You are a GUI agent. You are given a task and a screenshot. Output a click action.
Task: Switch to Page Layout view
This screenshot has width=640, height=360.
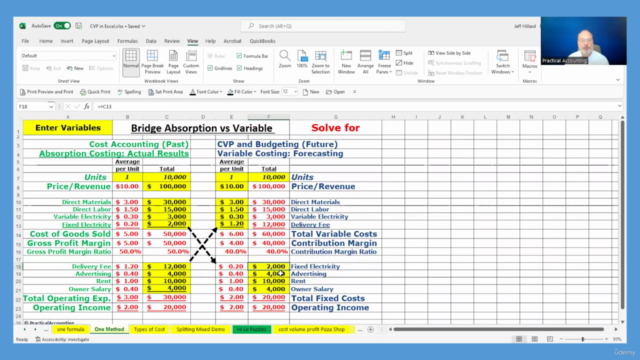173,62
